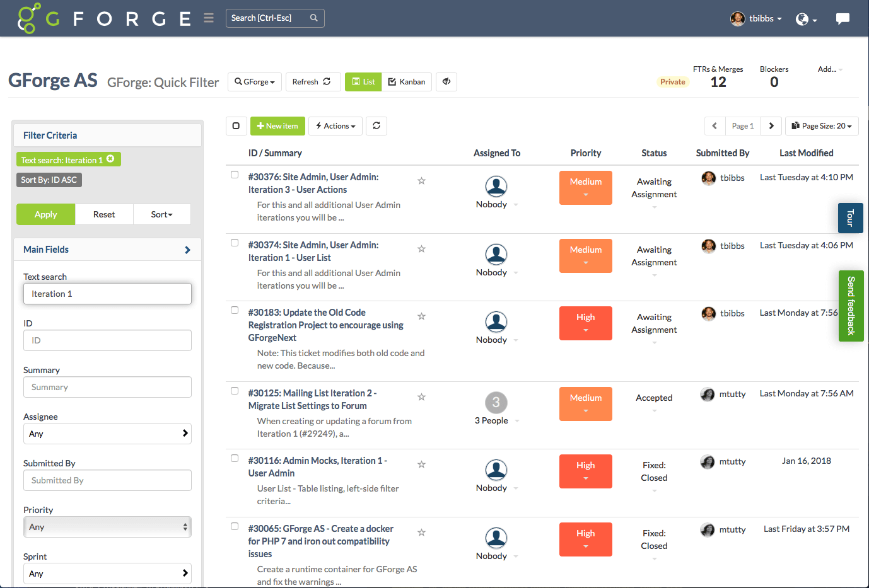Click the hidden-items eye icon beside Kanban
The height and width of the screenshot is (588, 869).
coord(446,82)
